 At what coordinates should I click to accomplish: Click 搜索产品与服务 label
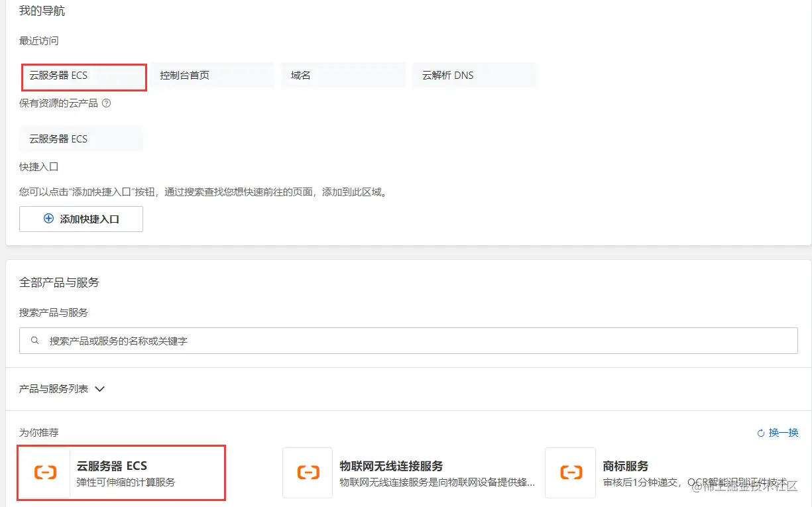[54, 312]
